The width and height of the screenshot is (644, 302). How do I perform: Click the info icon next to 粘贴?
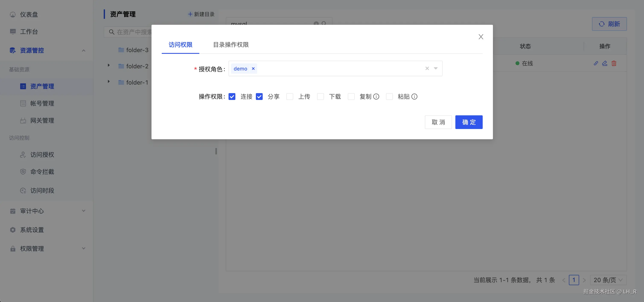click(414, 97)
